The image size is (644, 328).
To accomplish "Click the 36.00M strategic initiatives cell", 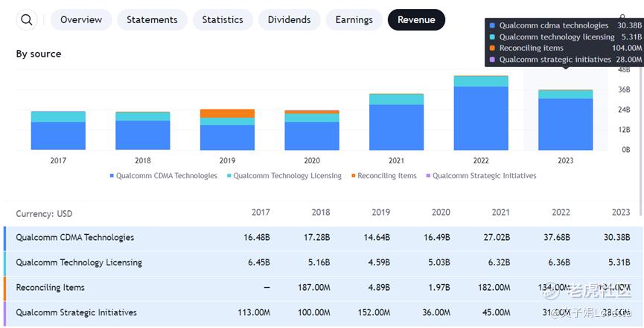I will pyautogui.click(x=436, y=312).
